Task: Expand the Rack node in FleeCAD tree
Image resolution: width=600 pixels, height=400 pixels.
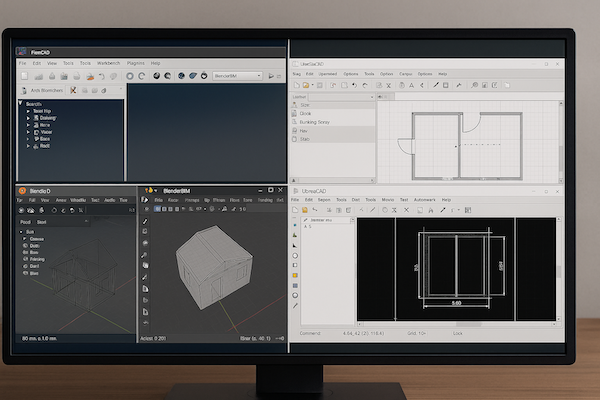Action: point(28,146)
